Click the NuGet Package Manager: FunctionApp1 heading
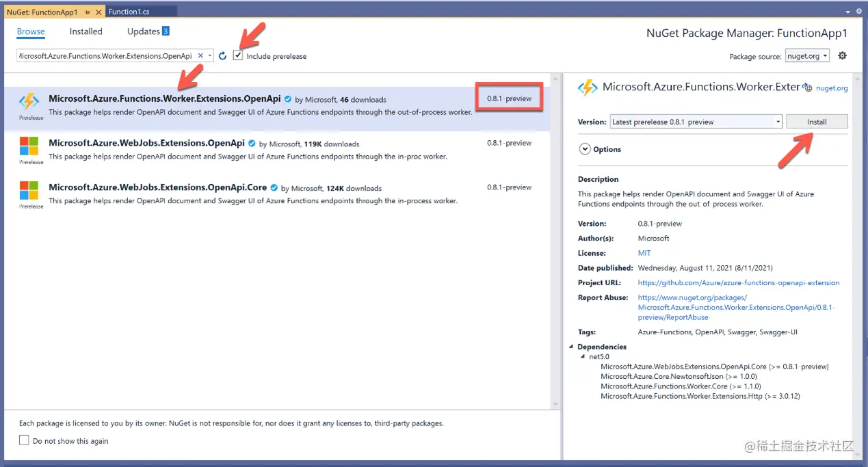 pos(747,33)
